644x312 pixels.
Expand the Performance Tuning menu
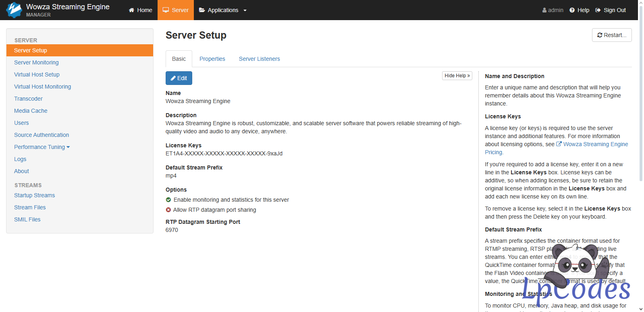(x=42, y=147)
